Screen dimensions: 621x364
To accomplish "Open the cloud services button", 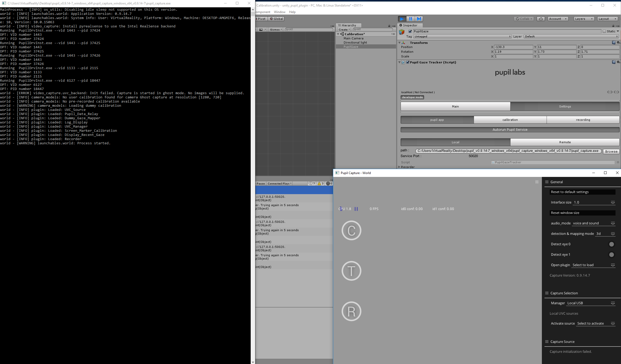I will [541, 19].
